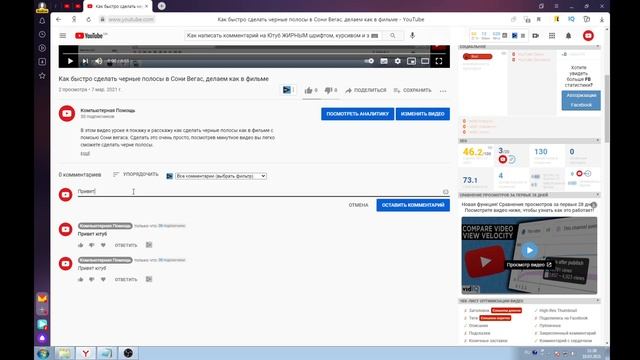Collapse the чек-лист оптимизации видео section

tap(598, 300)
